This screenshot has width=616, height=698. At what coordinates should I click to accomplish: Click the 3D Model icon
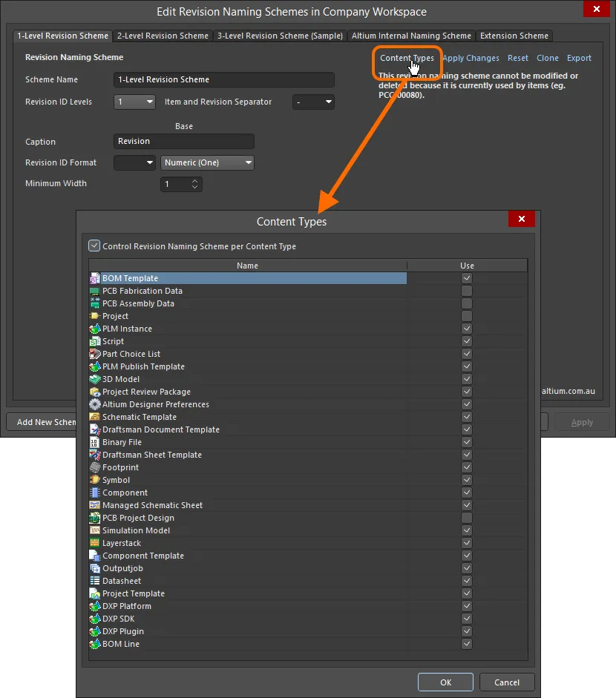tap(94, 379)
